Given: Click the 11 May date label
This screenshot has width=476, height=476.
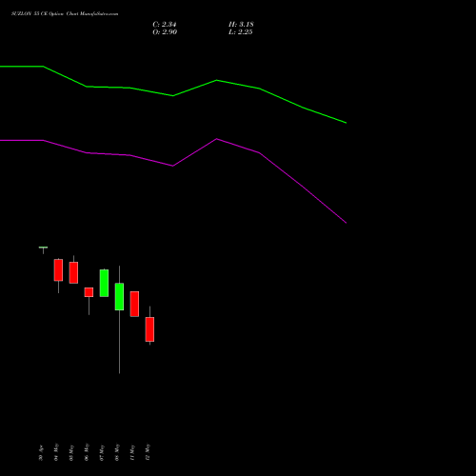Looking at the screenshot, I should coord(132,452).
